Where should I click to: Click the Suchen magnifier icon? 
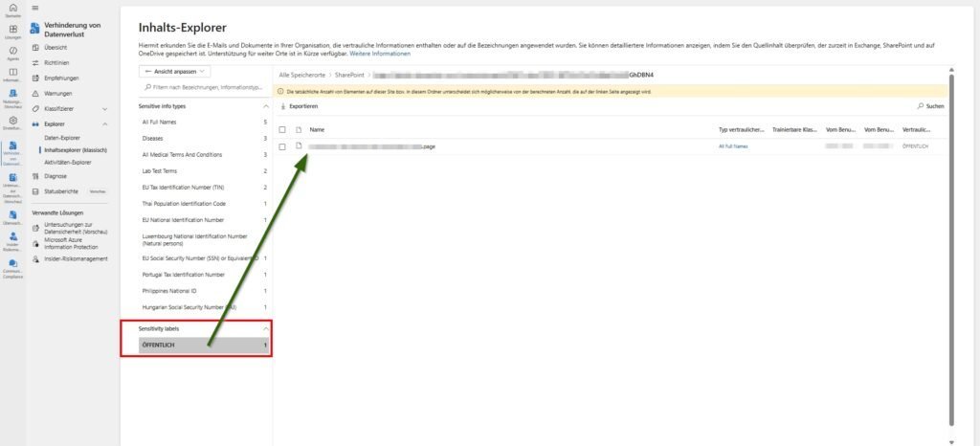coord(921,106)
